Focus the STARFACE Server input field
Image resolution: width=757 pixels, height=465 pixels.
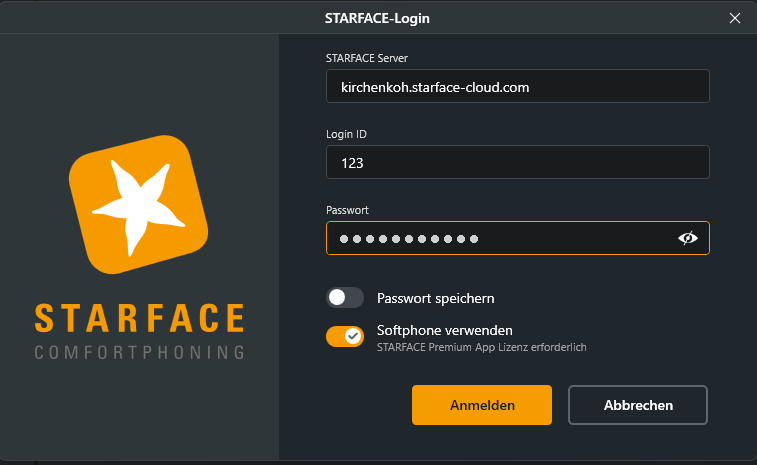point(518,86)
